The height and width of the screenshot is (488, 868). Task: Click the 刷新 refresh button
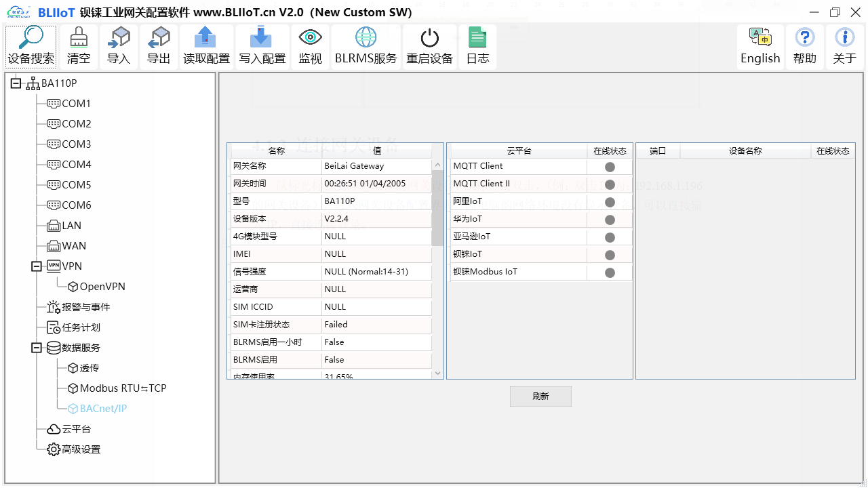click(540, 396)
